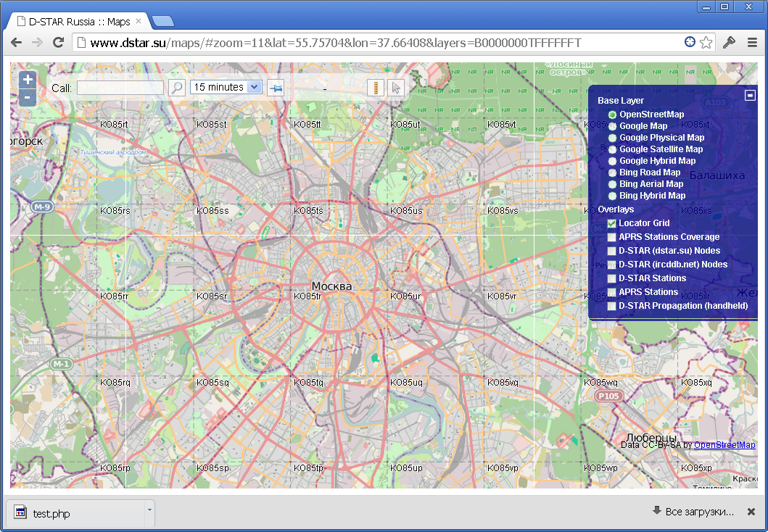Click the KO85tq grid label

[308, 382]
